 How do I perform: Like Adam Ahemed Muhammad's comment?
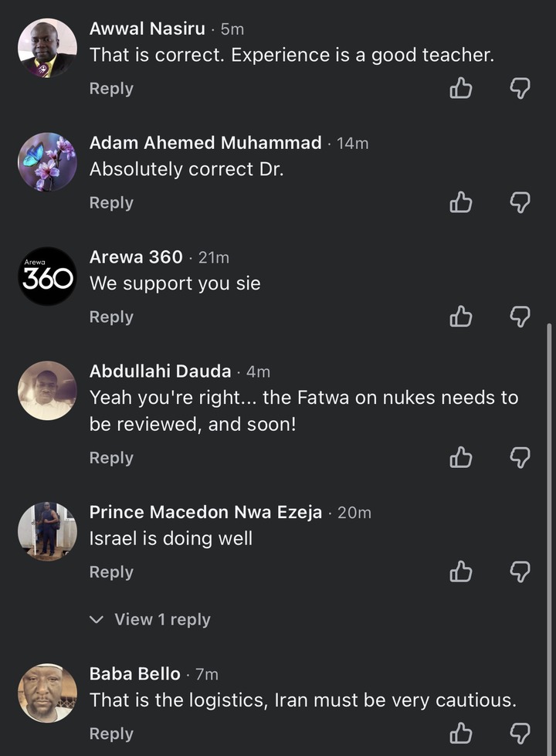[x=461, y=203]
